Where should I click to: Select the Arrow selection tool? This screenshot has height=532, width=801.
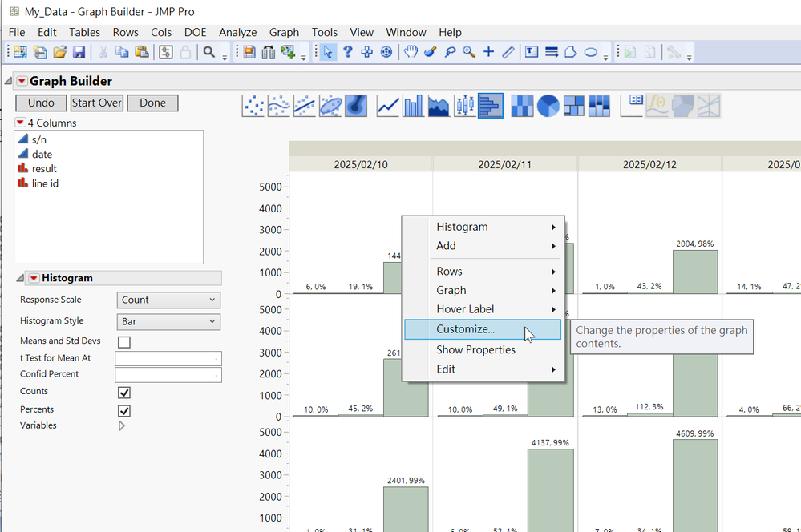(328, 52)
